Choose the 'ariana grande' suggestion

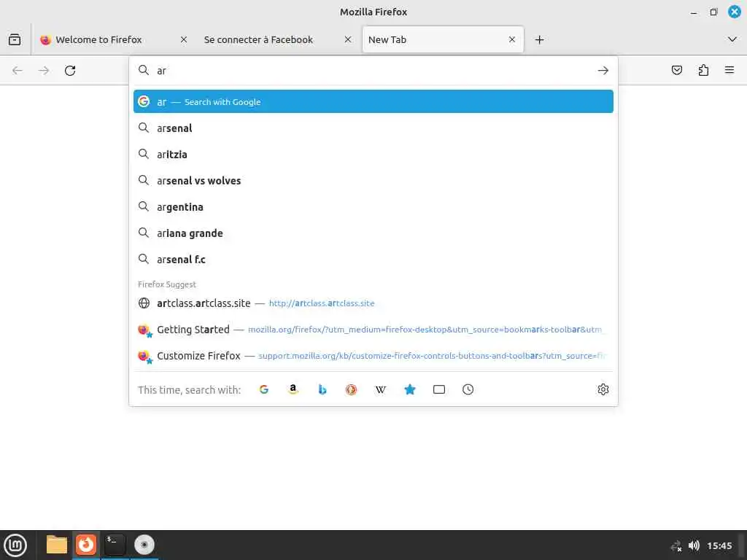373,233
